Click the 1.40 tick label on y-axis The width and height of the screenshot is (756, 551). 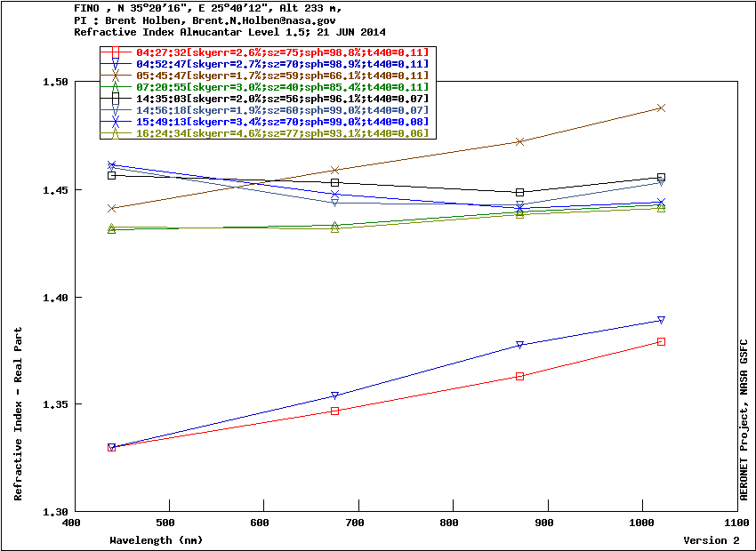click(x=55, y=297)
